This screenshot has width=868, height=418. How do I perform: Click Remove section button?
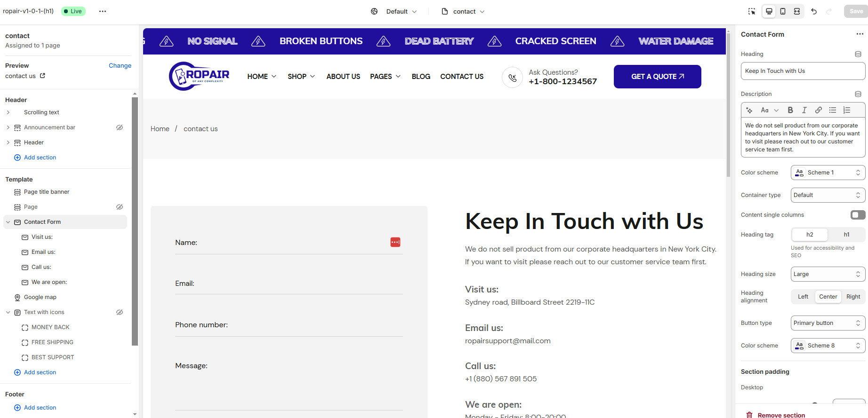coord(776,415)
